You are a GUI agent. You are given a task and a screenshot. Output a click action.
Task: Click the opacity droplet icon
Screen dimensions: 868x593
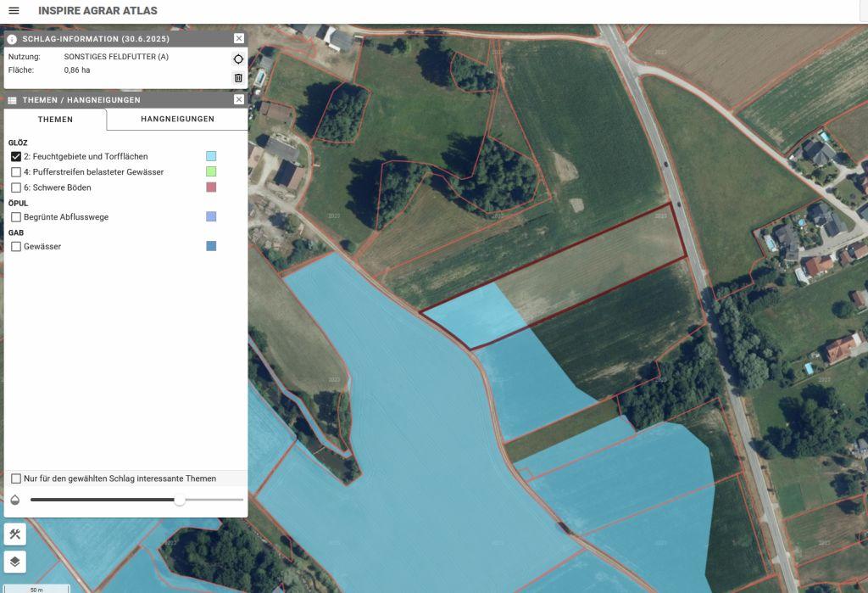pyautogui.click(x=15, y=500)
